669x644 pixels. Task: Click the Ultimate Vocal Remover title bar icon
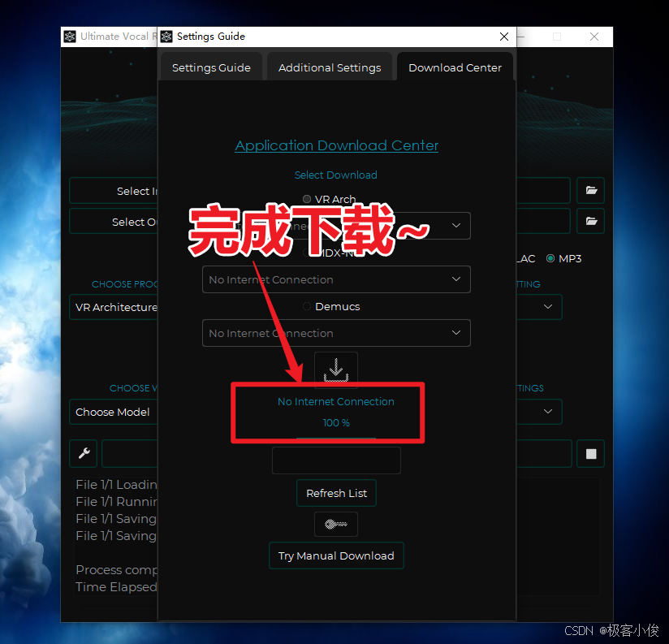click(70, 37)
